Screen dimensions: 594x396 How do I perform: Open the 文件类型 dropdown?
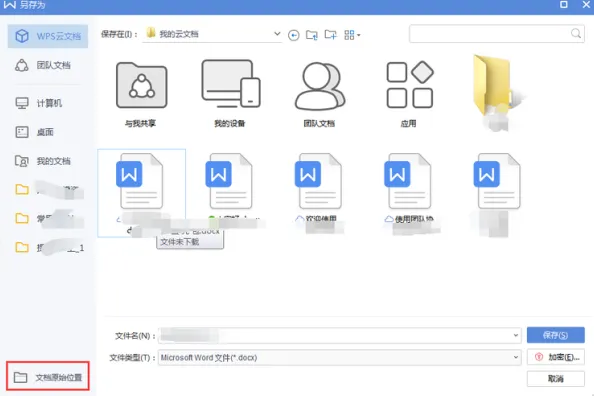click(339, 357)
